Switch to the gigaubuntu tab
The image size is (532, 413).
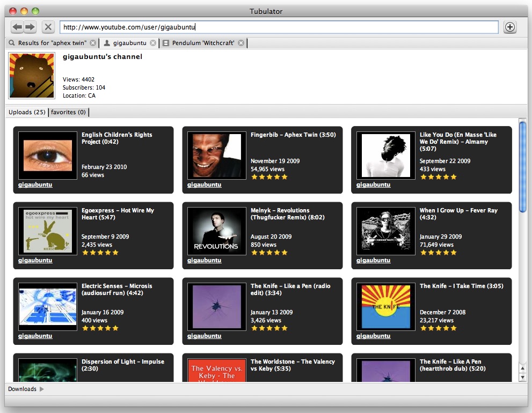(129, 43)
